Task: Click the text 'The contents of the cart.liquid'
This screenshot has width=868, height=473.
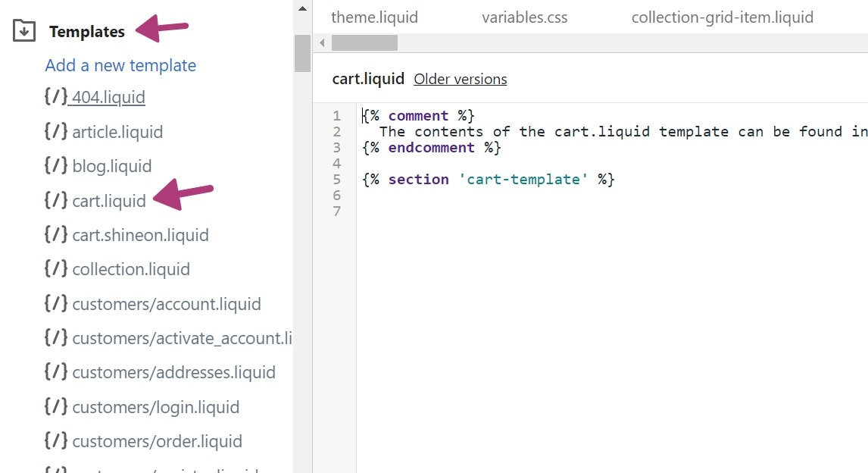Action: pyautogui.click(x=515, y=132)
